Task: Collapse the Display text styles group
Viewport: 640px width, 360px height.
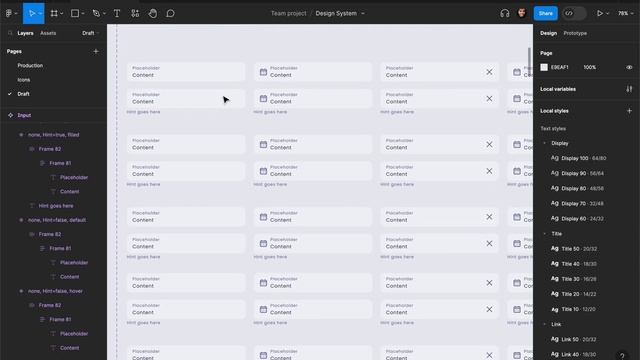Action: point(545,143)
